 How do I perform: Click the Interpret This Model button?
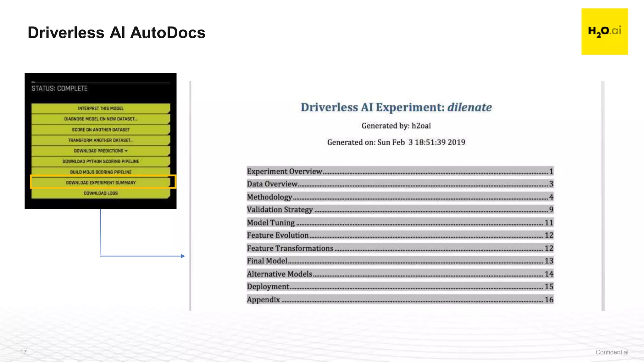tap(101, 108)
